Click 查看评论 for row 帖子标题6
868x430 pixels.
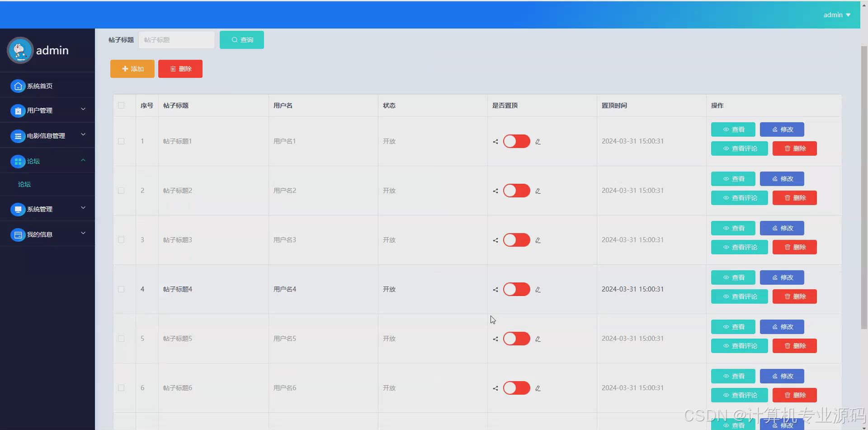click(x=740, y=395)
